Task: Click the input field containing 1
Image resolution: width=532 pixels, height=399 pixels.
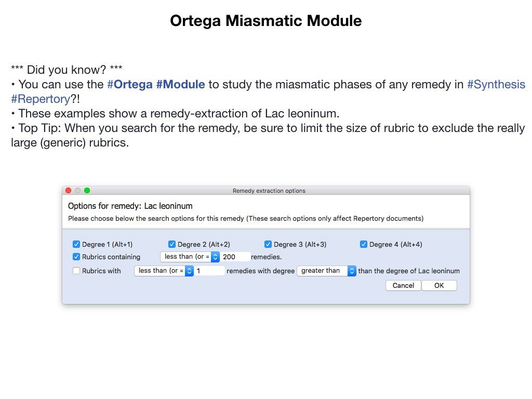Action: pyautogui.click(x=210, y=271)
